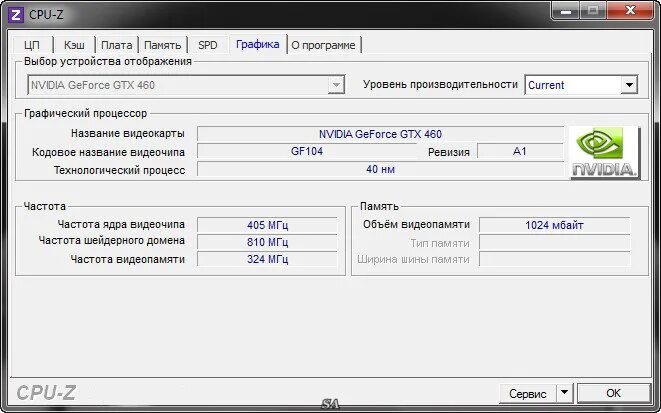
Task: Switch to the ЦП tab
Action: coord(32,45)
